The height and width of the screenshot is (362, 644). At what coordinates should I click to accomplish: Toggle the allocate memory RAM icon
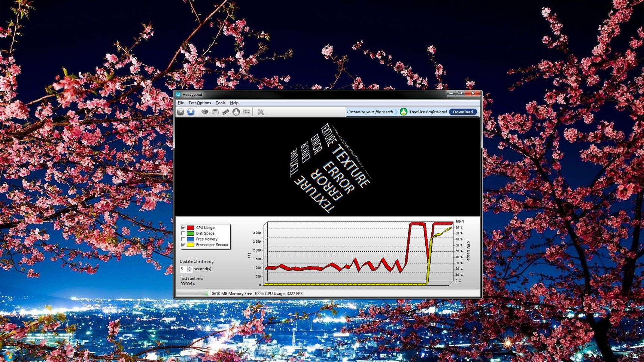[x=225, y=112]
